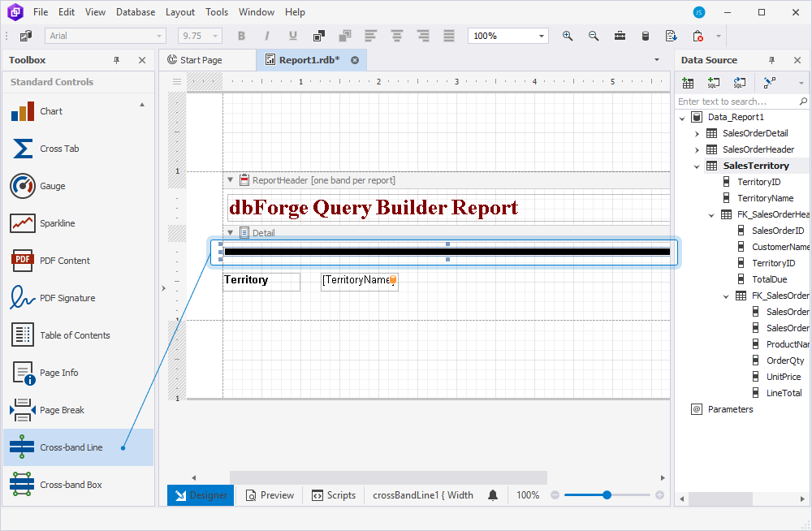Expand the SalesOrderHeader table node

coord(697,149)
